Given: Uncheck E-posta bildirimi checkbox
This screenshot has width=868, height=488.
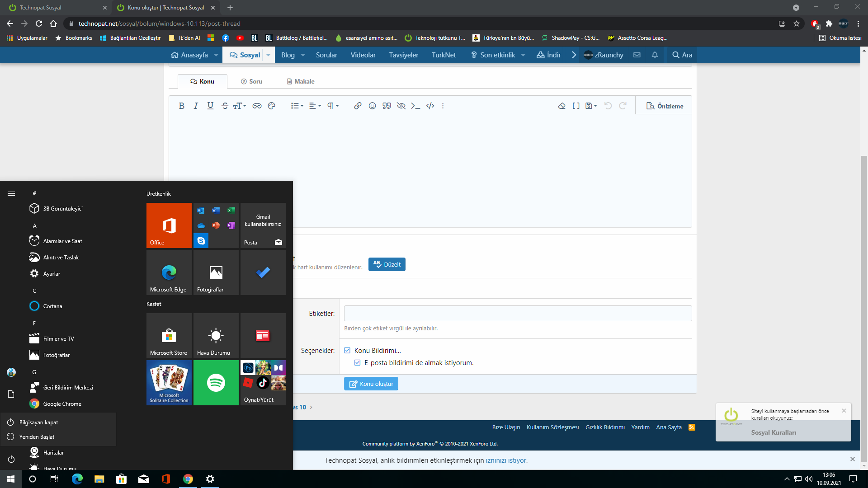Looking at the screenshot, I should (358, 362).
